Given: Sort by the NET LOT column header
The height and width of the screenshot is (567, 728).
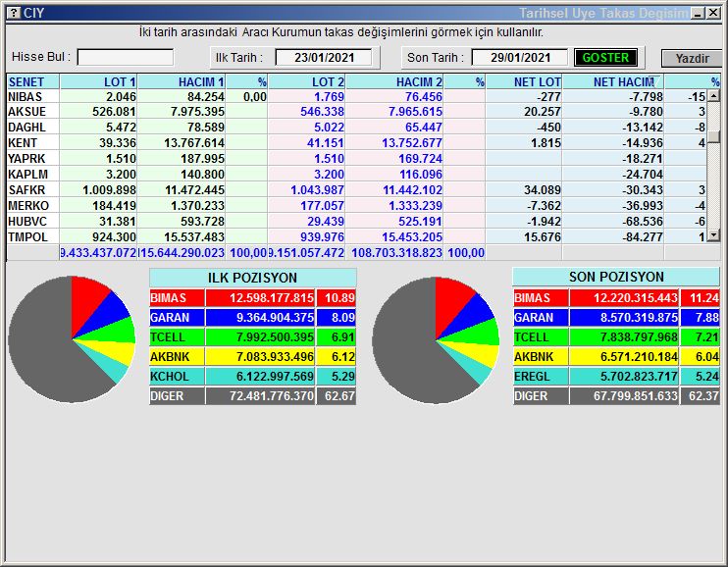Looking at the screenshot, I should pyautogui.click(x=524, y=82).
